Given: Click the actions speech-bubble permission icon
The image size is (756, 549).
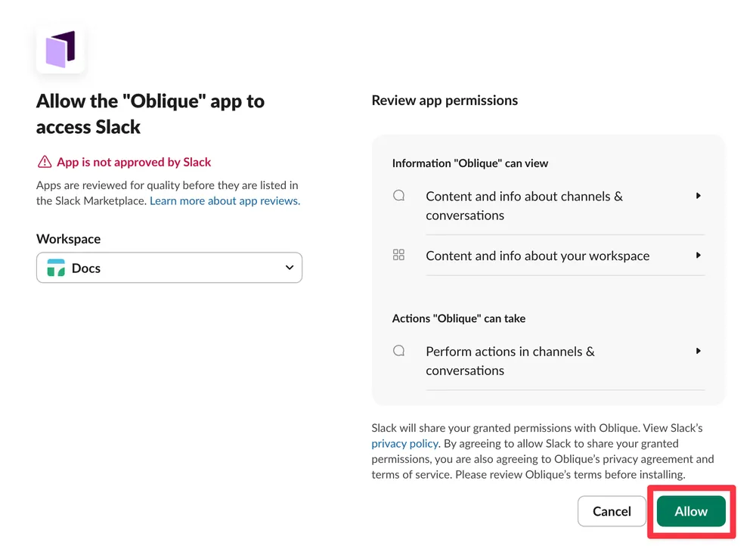Looking at the screenshot, I should coord(398,350).
